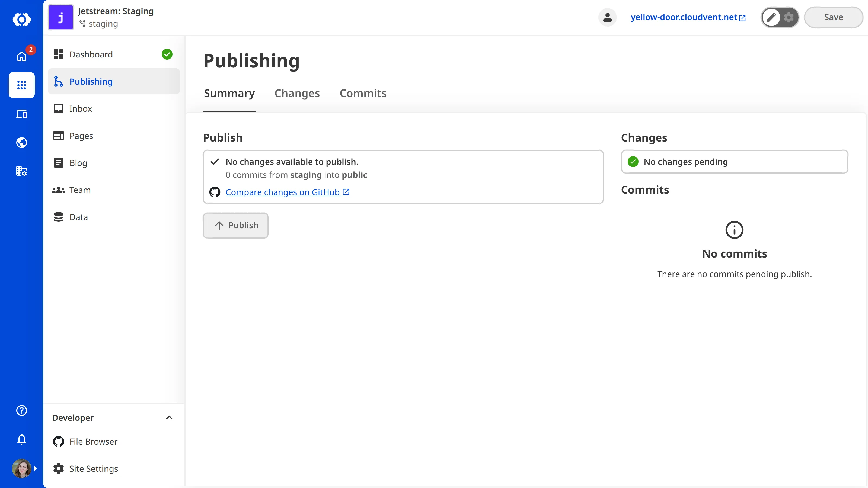
Task: Open Pages in the sidebar
Action: click(x=114, y=136)
